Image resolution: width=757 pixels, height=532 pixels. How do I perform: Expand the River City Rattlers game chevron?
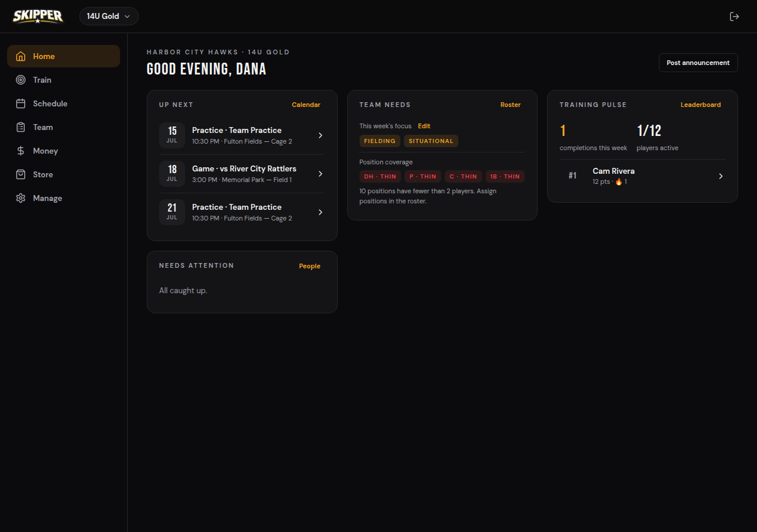[x=321, y=174]
